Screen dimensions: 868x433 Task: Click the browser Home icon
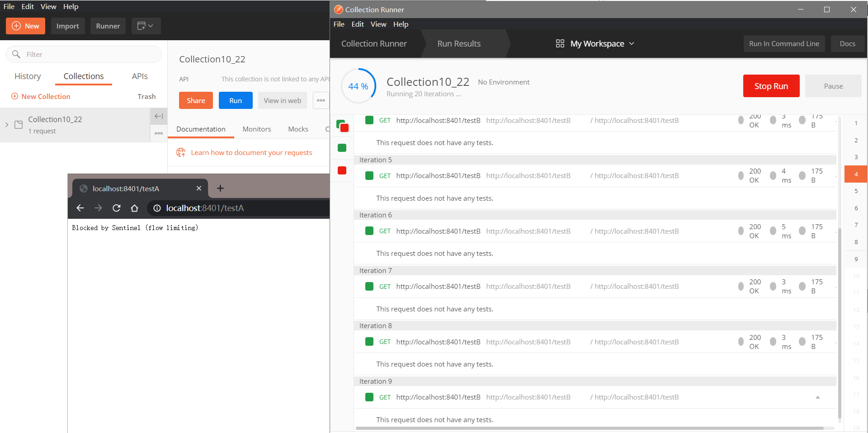tap(134, 208)
